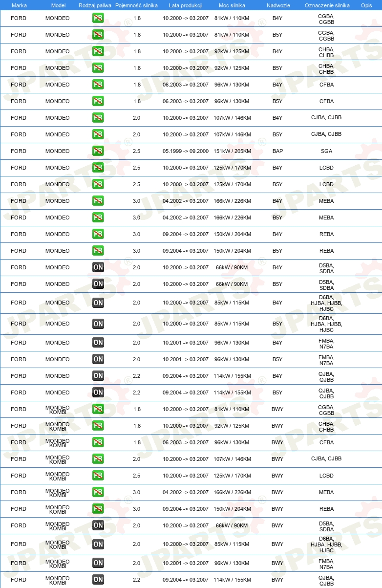Image resolution: width=382 pixels, height=588 pixels.
Task: Select the Oznaczenie silnika column header
Action: tap(327, 5)
